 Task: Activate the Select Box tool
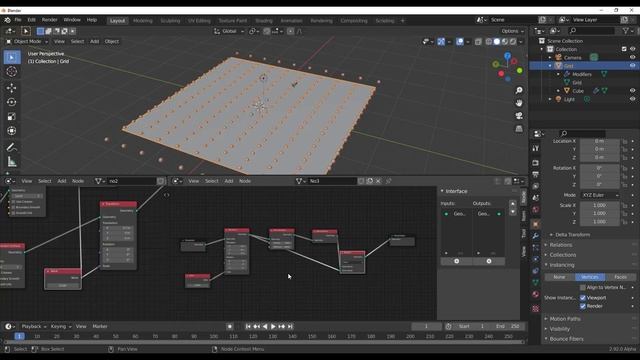pos(12,57)
